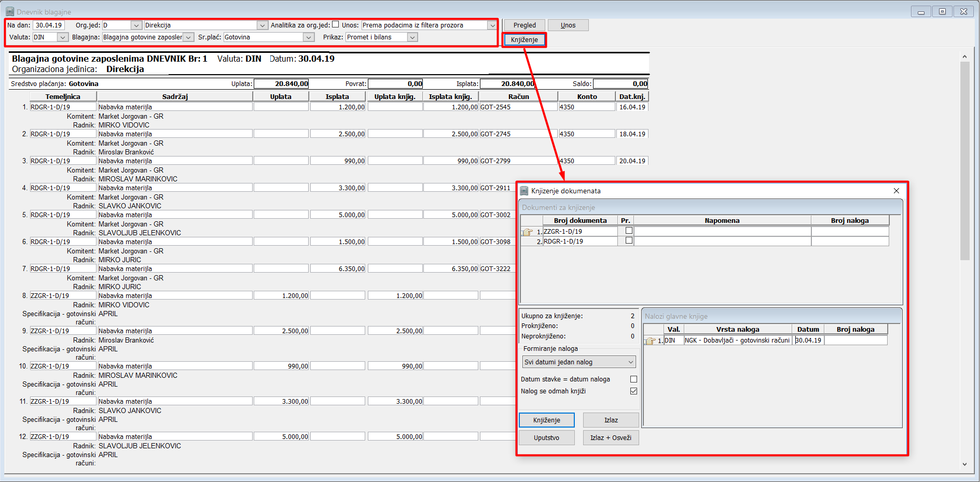Open the Prikaz Promet i bilans dropdown
This screenshot has width=980, height=482.
tap(412, 37)
